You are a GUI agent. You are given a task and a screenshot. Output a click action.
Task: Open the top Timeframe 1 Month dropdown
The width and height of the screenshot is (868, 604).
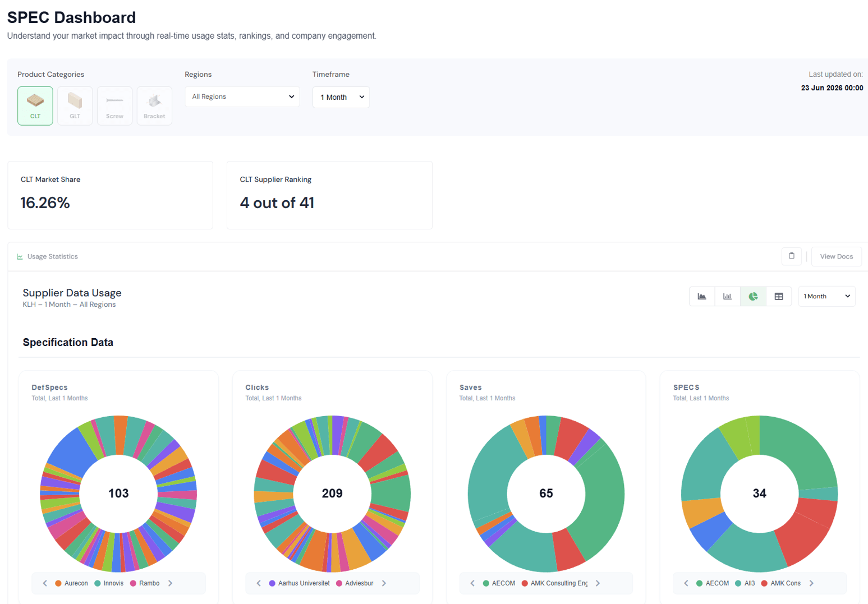[341, 97]
